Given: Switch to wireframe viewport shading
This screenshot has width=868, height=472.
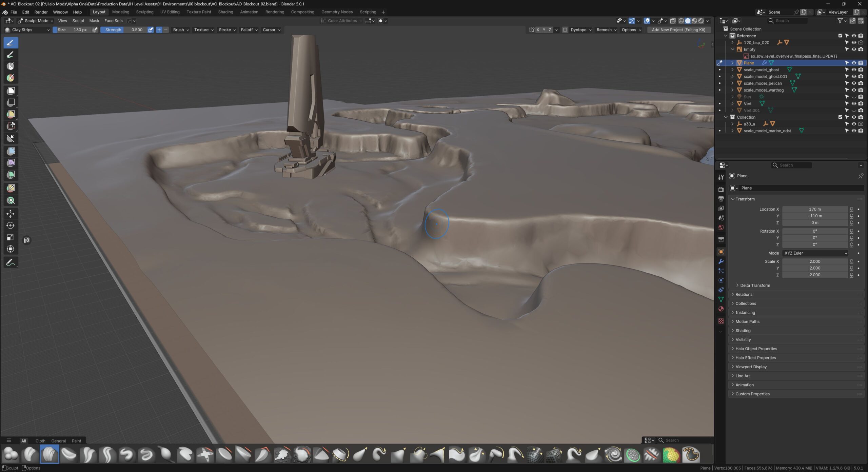Looking at the screenshot, I should [x=681, y=21].
